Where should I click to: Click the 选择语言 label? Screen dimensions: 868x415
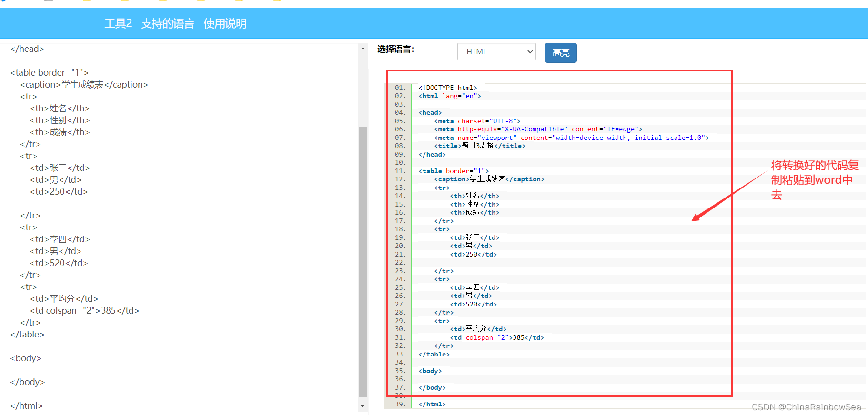[395, 49]
